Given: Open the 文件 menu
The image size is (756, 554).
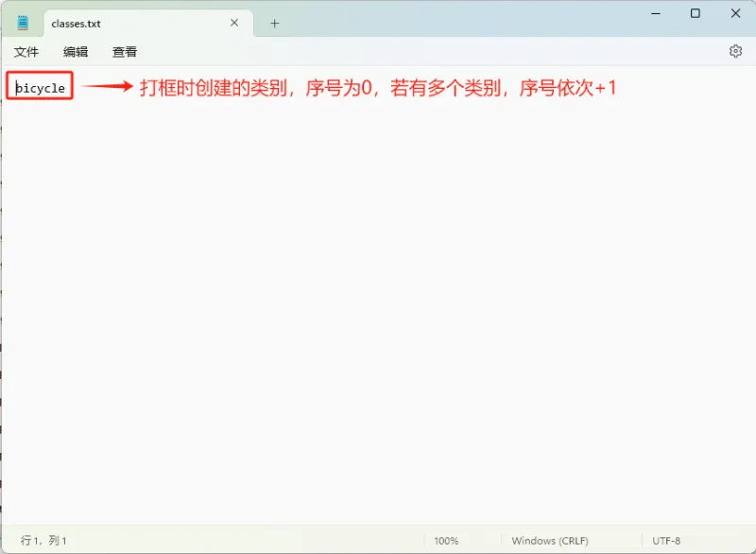Looking at the screenshot, I should (27, 51).
